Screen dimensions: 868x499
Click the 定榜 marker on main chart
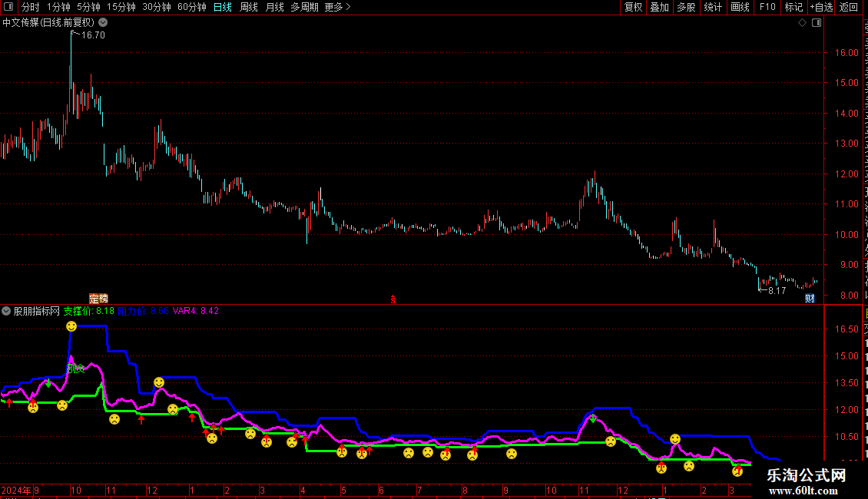click(98, 299)
